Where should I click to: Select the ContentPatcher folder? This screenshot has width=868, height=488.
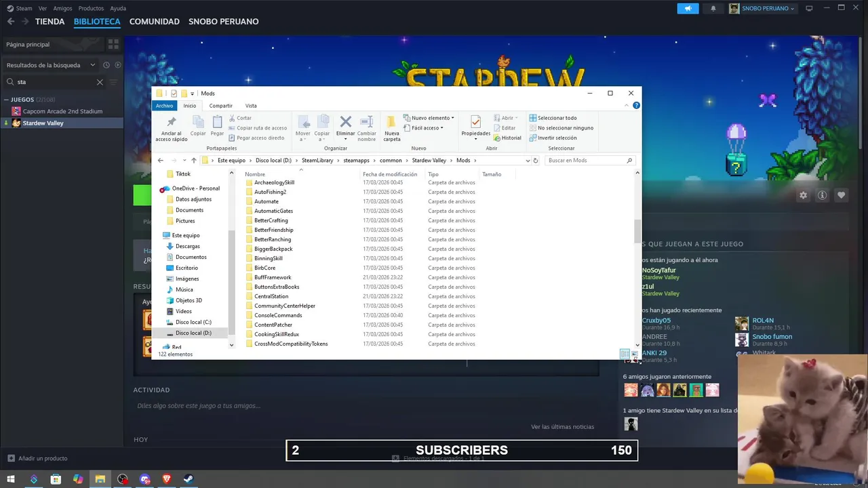[273, 325]
